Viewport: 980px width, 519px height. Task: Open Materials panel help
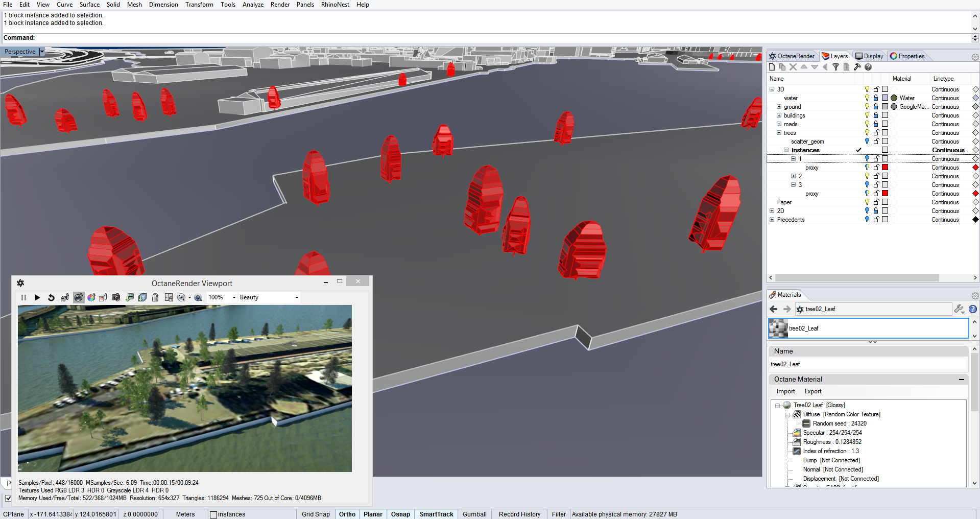click(973, 309)
